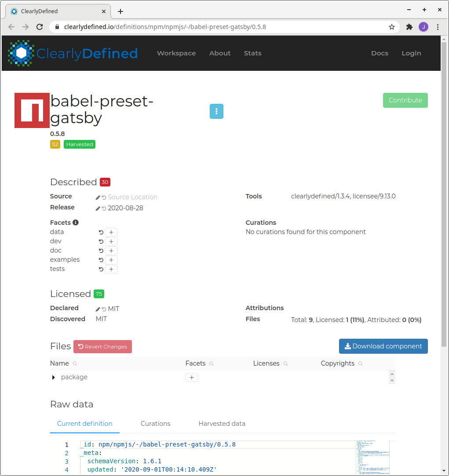The image size is (449, 476).
Task: Revert the tests facet
Action: click(x=101, y=269)
